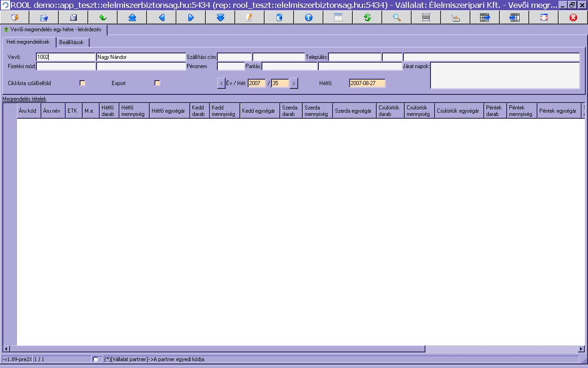This screenshot has width=588, height=368.
Task: Click the ETK column header
Action: (73, 111)
